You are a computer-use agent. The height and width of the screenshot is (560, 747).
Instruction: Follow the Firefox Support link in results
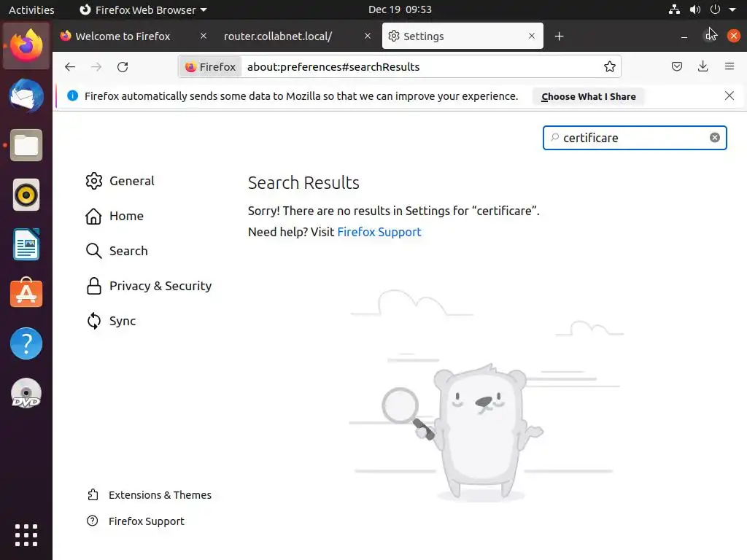click(379, 232)
